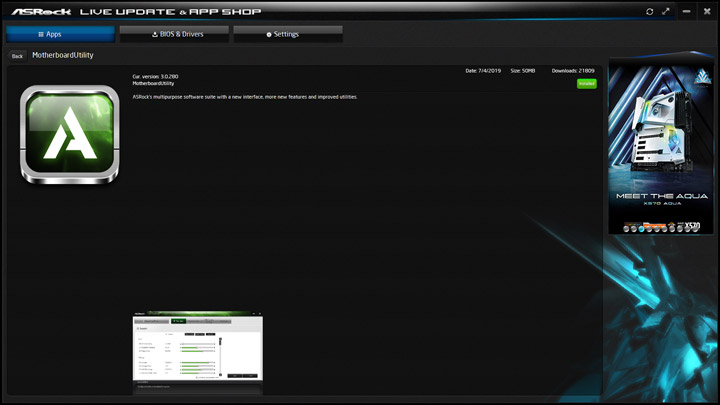Image resolution: width=720 pixels, height=405 pixels.
Task: Click the Date 7/4/2019 label
Action: point(483,71)
